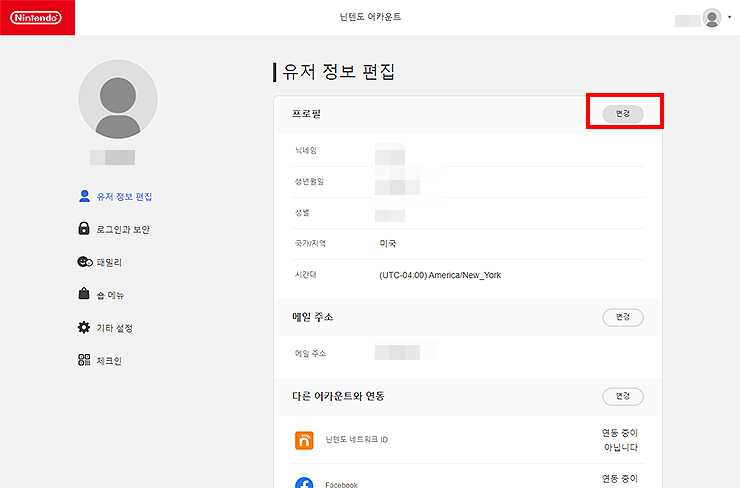
Task: Click the Nintendo logo
Action: click(37, 17)
